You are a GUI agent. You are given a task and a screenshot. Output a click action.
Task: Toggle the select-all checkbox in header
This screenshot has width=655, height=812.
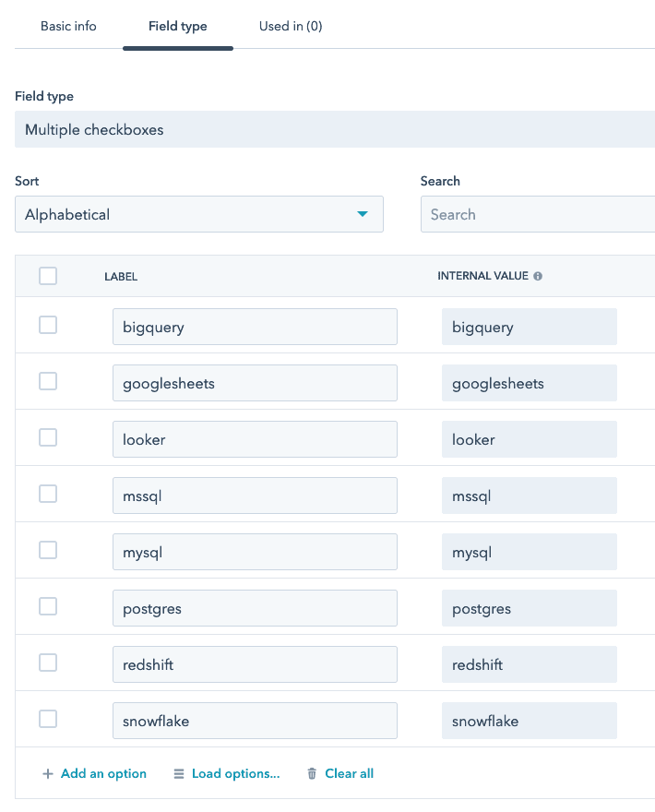(x=48, y=276)
